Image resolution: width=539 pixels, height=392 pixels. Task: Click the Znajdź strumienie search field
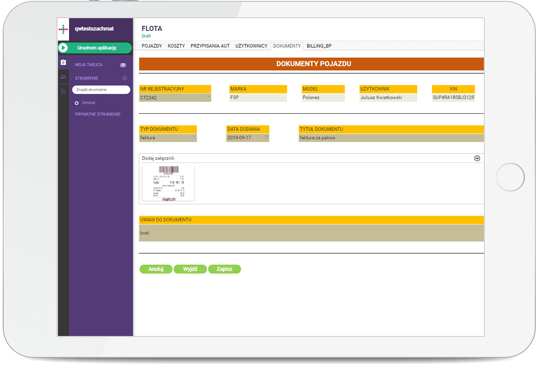click(x=101, y=90)
